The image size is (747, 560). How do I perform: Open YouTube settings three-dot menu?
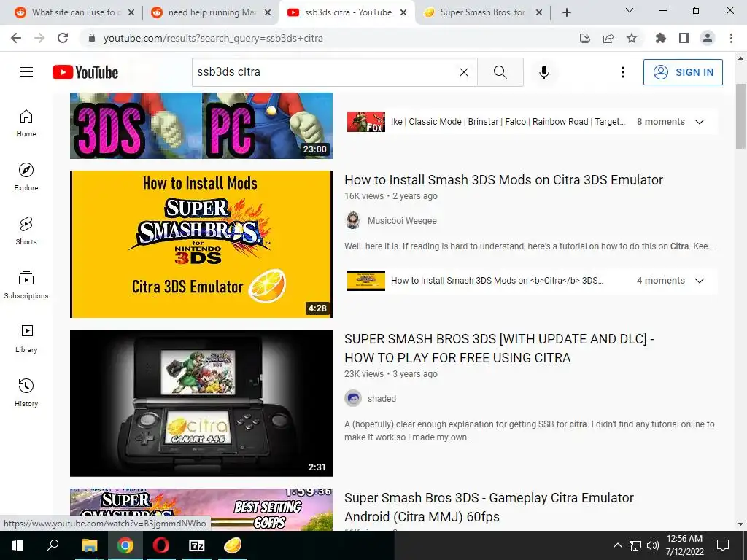[623, 72]
